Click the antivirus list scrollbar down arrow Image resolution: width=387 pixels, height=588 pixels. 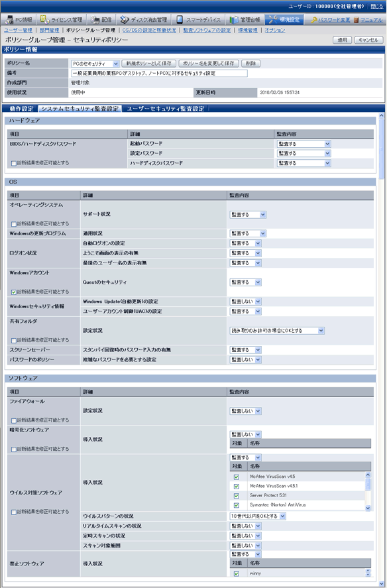(x=368, y=508)
